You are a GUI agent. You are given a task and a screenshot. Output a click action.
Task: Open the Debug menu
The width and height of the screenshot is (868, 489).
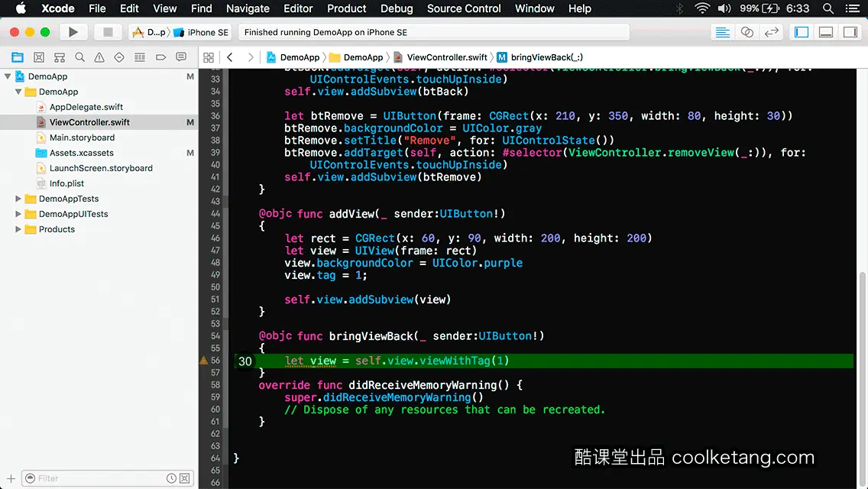point(397,8)
